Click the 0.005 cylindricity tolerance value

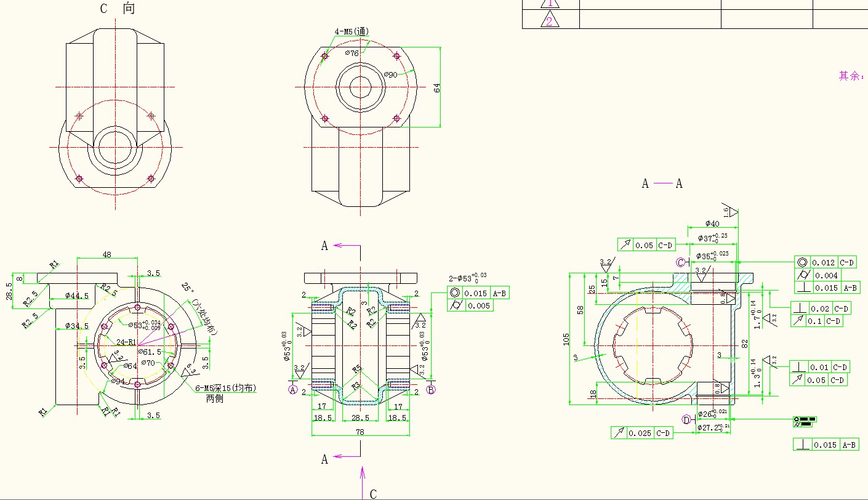(x=478, y=305)
